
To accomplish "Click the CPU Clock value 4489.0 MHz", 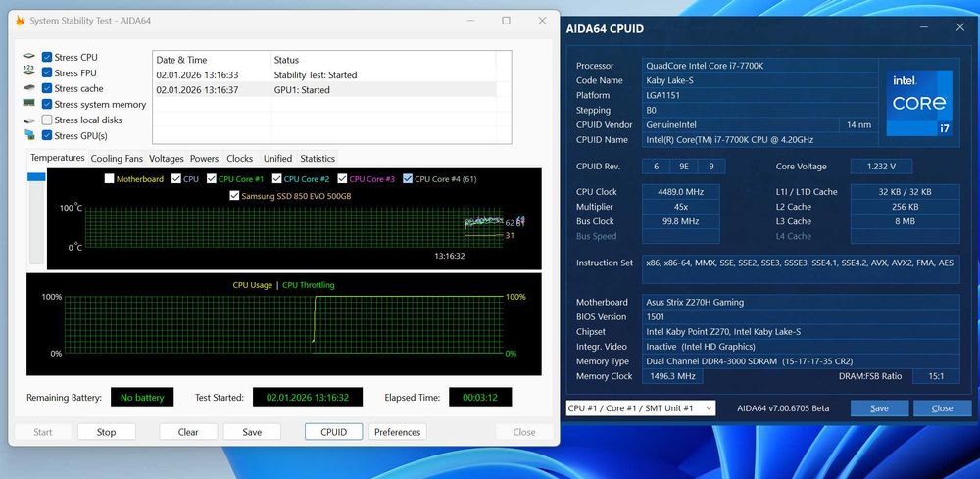I will pyautogui.click(x=681, y=192).
